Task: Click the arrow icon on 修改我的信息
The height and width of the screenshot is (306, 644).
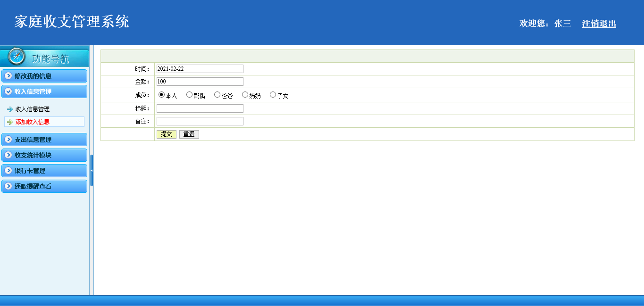Action: (x=8, y=76)
